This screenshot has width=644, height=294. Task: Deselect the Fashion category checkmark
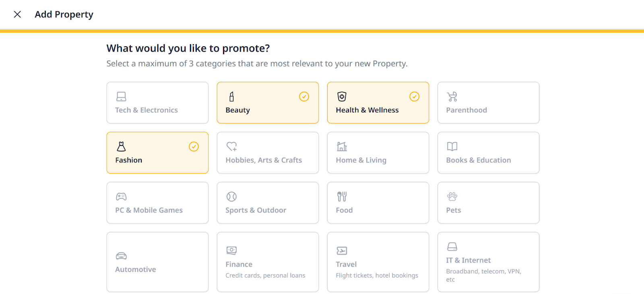click(194, 147)
